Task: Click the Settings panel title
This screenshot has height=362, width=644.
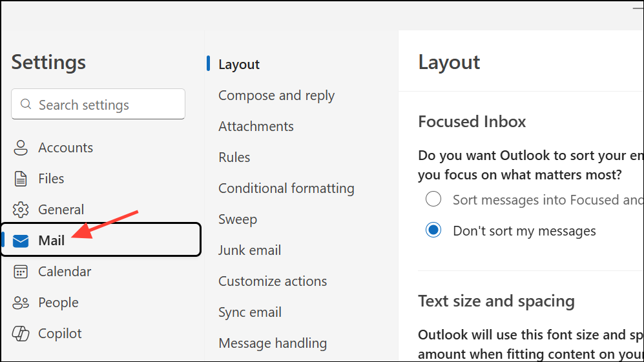Action: coord(48,63)
